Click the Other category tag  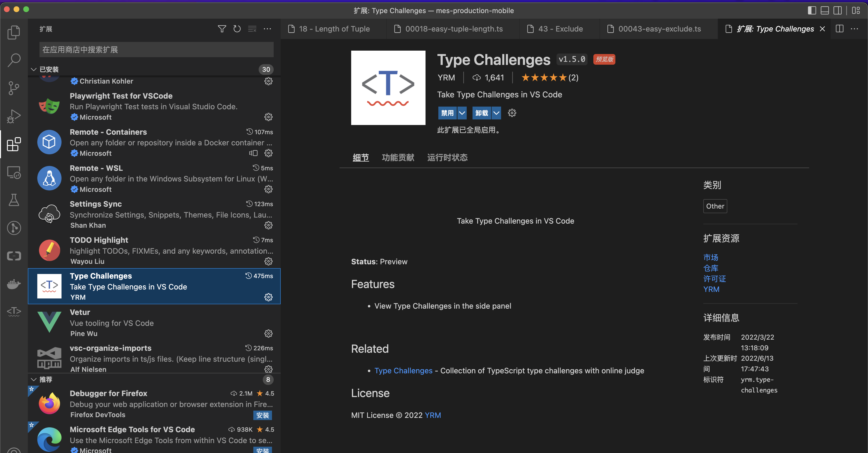coord(715,206)
